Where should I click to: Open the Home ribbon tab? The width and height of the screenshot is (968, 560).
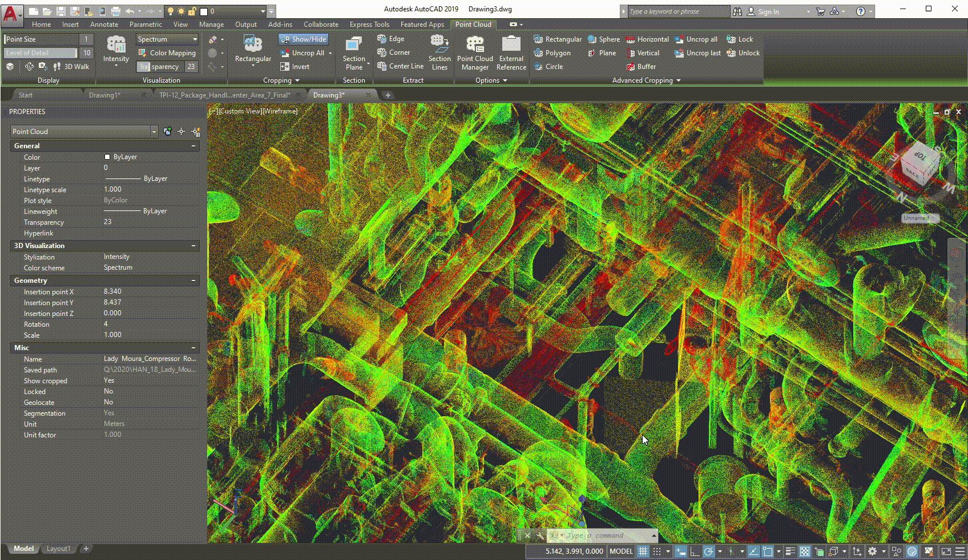(41, 25)
